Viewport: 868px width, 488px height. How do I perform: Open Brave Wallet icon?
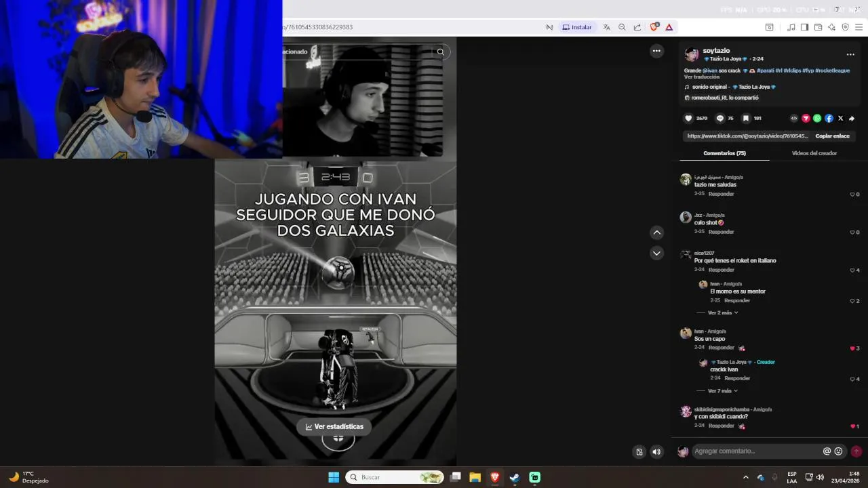[x=818, y=27]
